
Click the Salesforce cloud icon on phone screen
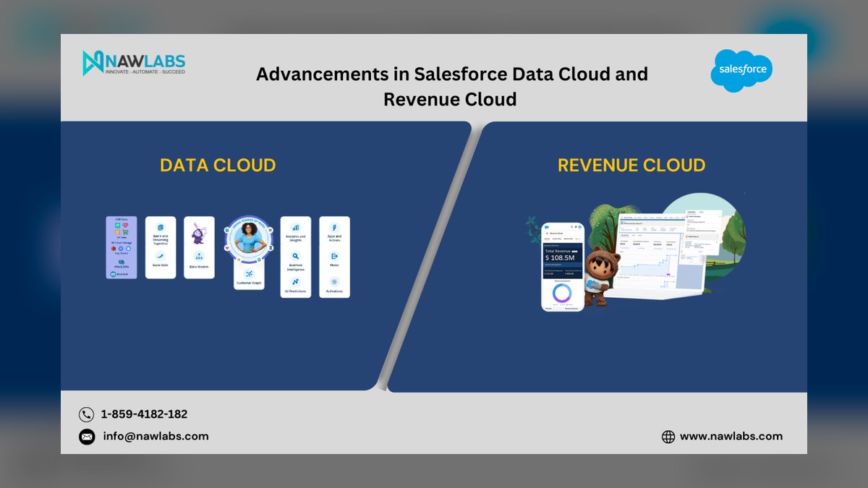pos(546,227)
